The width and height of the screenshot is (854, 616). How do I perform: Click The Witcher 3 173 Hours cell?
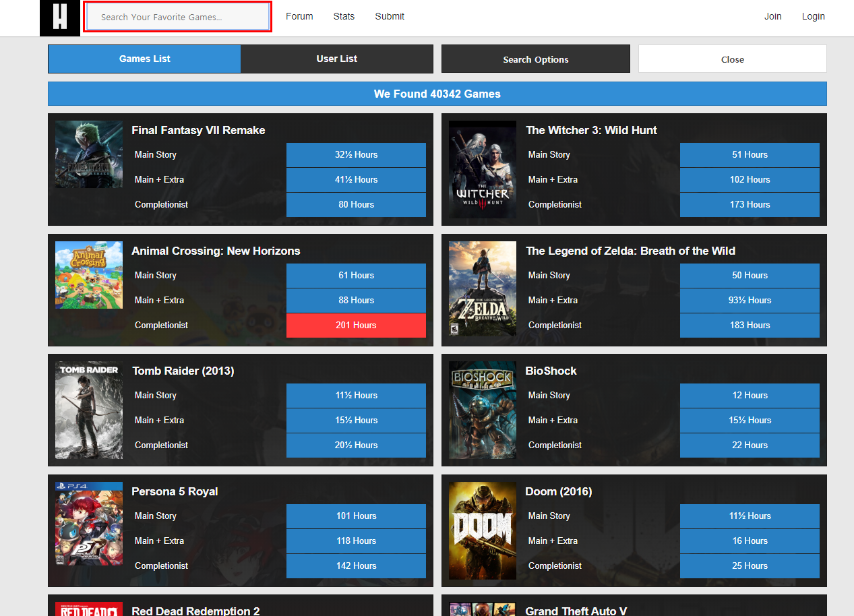click(x=750, y=205)
